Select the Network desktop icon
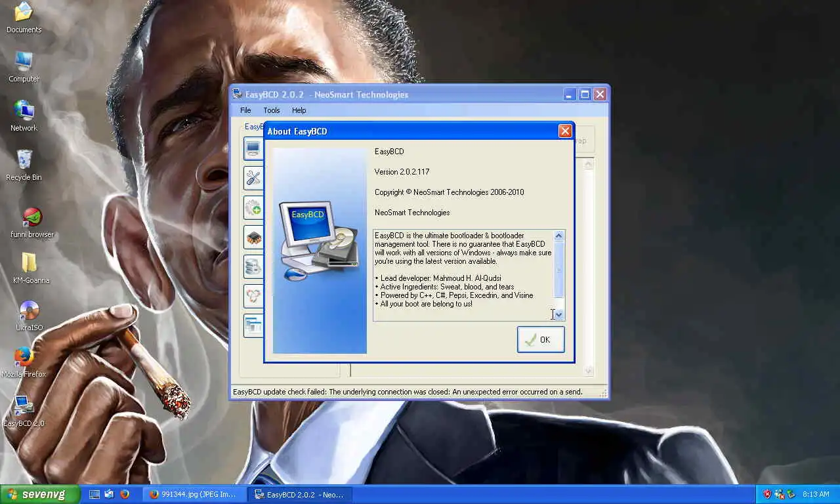The height and width of the screenshot is (504, 840). coord(24,116)
